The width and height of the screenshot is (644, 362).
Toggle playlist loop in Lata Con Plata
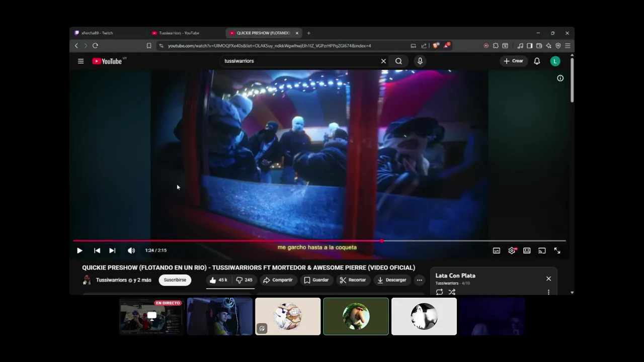pos(439,292)
